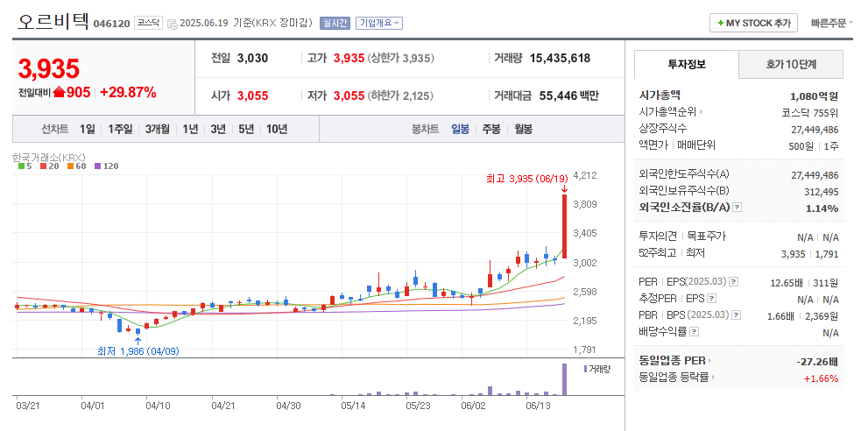Click the 최고 3,935 (06/19) chart marker

pos(527,179)
